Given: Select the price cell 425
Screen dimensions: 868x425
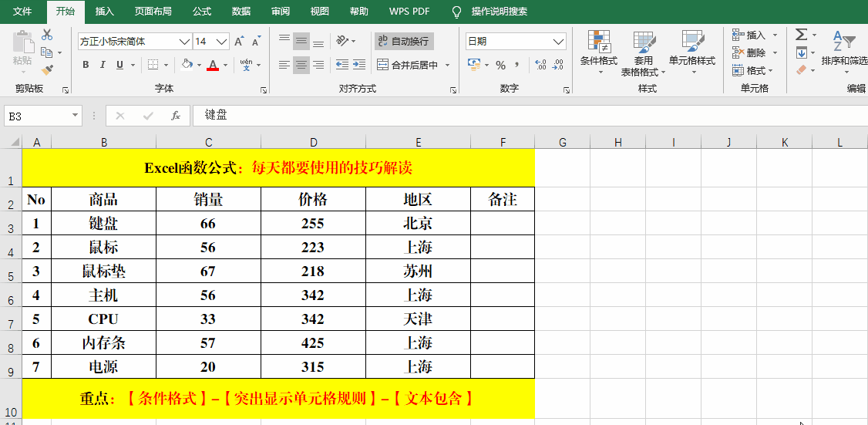Looking at the screenshot, I should coord(313,343).
